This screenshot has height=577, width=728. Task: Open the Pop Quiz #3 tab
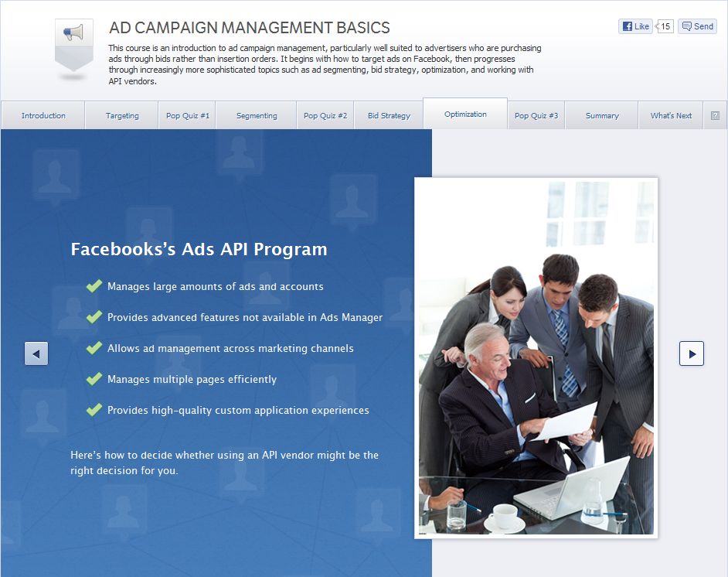[536, 116]
